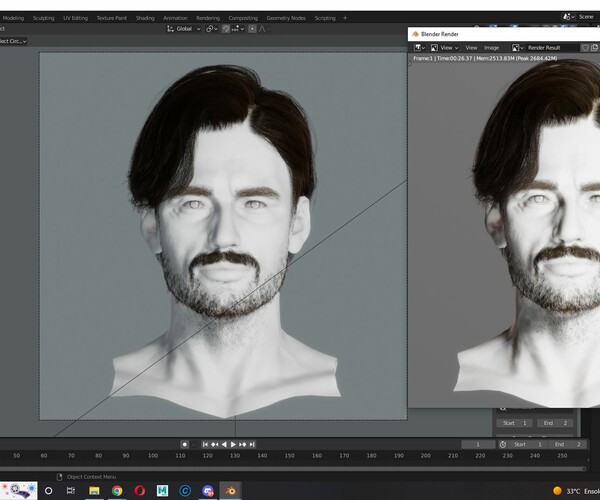This screenshot has height=500, width=600.
Task: Open the View mode dropdown in render window
Action: 444,48
